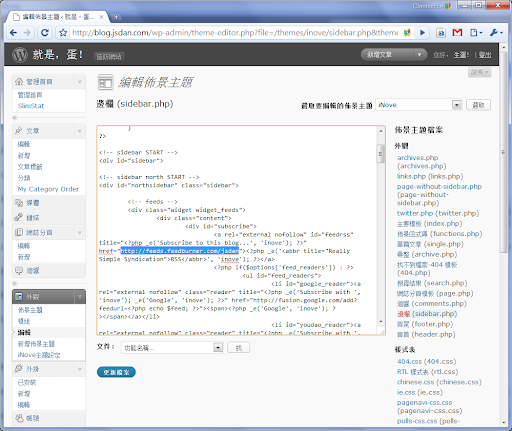Viewport: 512px width, 431px height.
Task: Open 404.css stylesheet file
Action: pos(409,361)
